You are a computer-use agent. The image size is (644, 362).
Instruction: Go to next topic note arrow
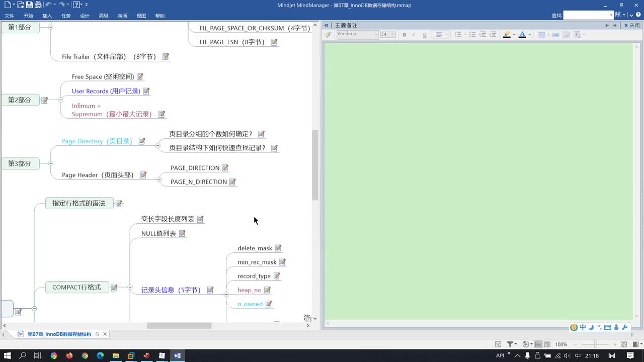(x=615, y=25)
